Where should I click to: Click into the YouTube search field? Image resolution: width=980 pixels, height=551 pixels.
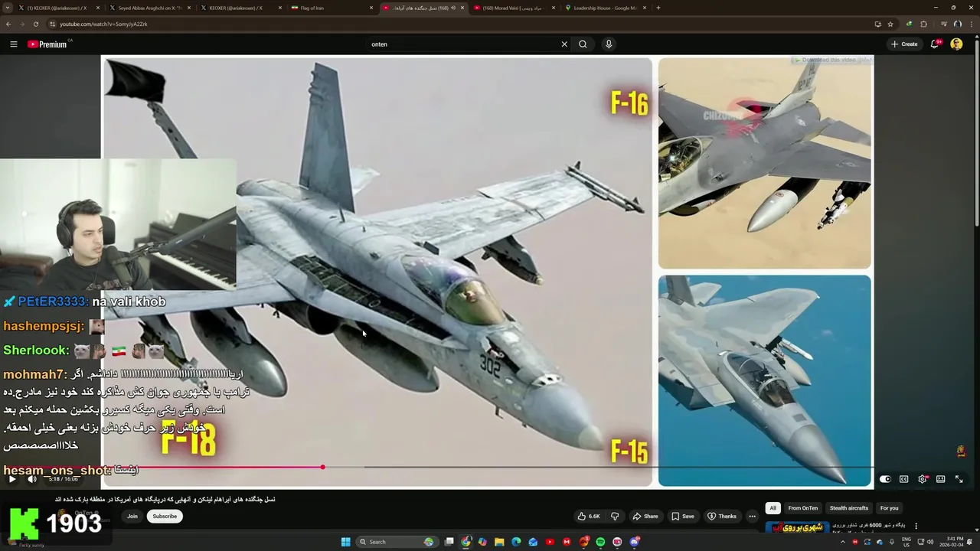click(463, 44)
